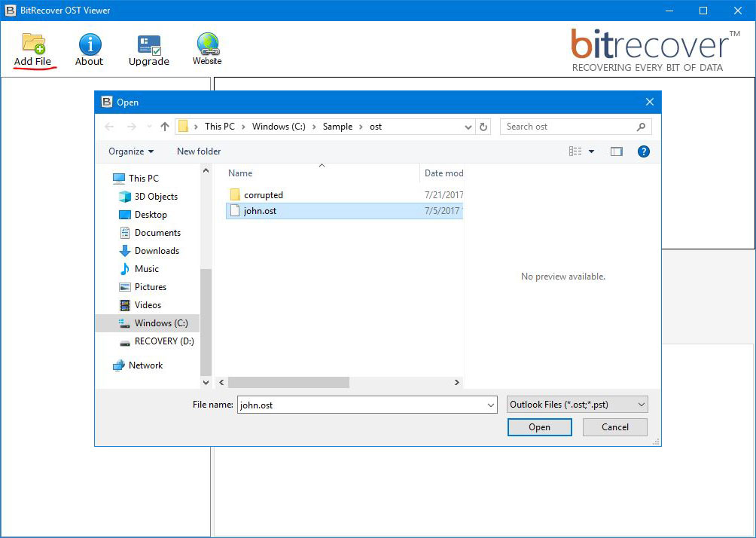Click This PC breadcrumb segment
This screenshot has height=538, width=756.
click(220, 127)
